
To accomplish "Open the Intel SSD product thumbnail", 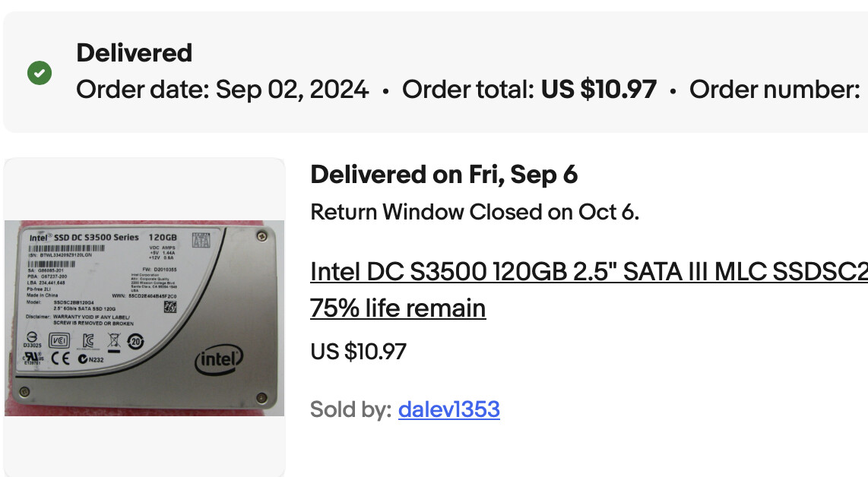I will (x=144, y=317).
